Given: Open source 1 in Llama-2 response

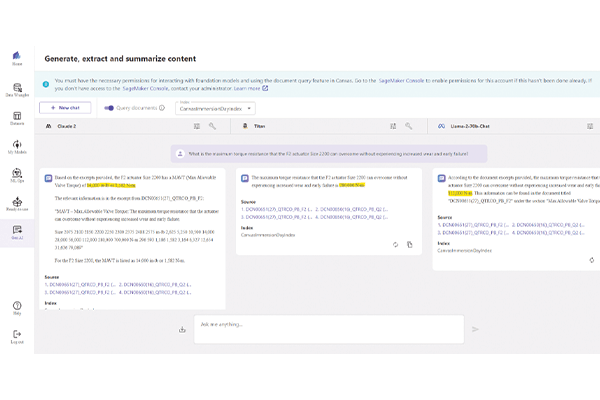Looking at the screenshot, I should (x=473, y=225).
